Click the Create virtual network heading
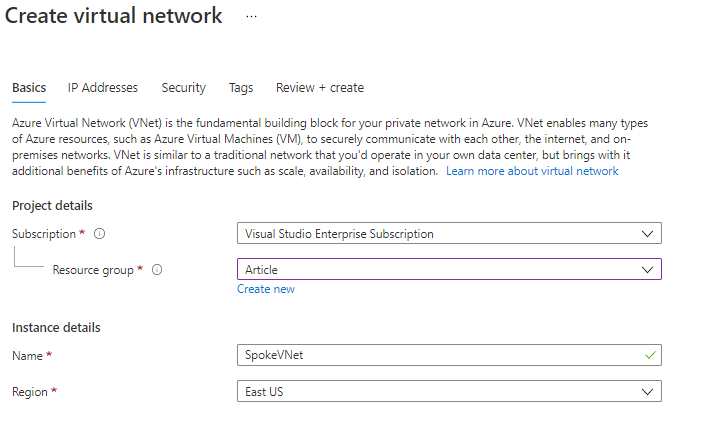The width and height of the screenshot is (706, 430). coord(114,17)
